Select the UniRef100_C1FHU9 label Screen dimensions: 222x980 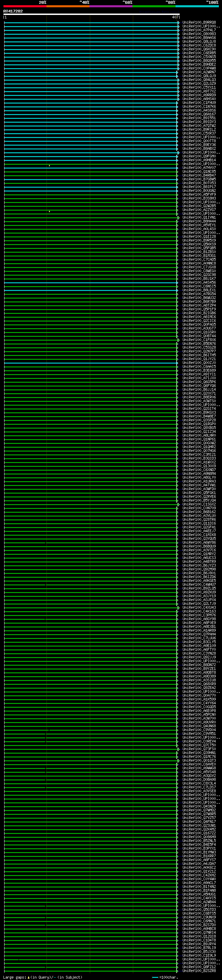pyautogui.click(x=199, y=103)
